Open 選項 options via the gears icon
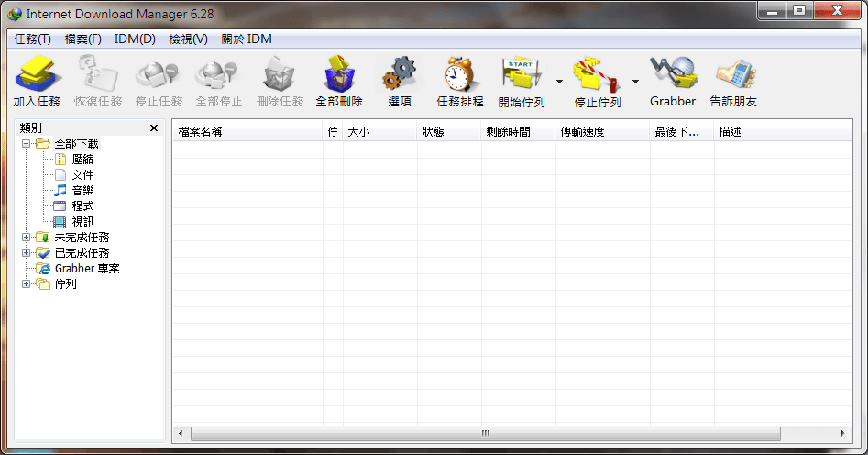Viewport: 868px width, 455px height. (x=399, y=73)
